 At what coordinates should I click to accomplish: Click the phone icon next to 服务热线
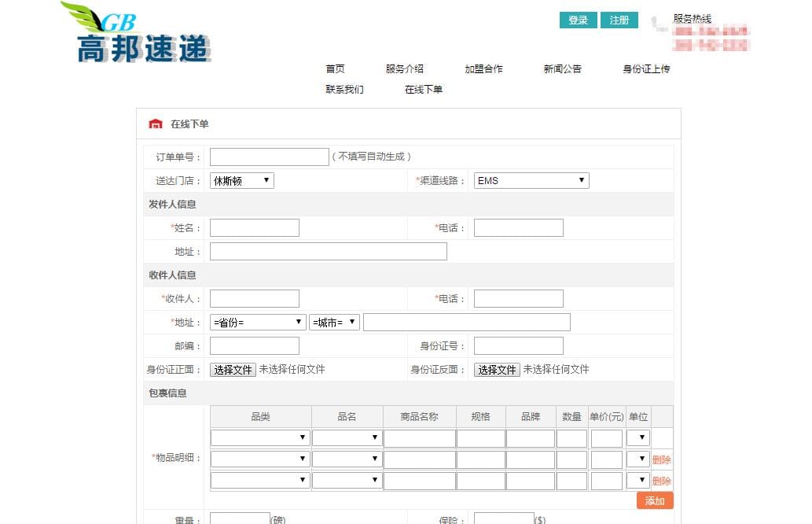(659, 24)
